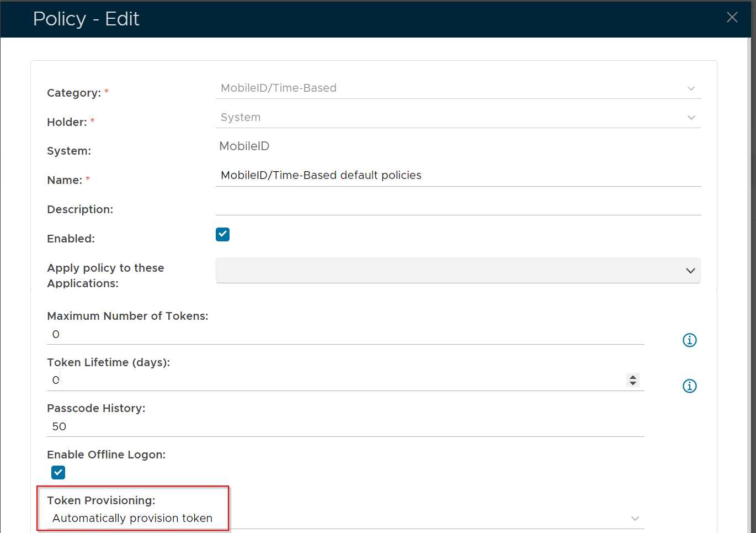Image resolution: width=756 pixels, height=533 pixels.
Task: Toggle the Enable Offline Logon checkbox
Action: (x=58, y=473)
